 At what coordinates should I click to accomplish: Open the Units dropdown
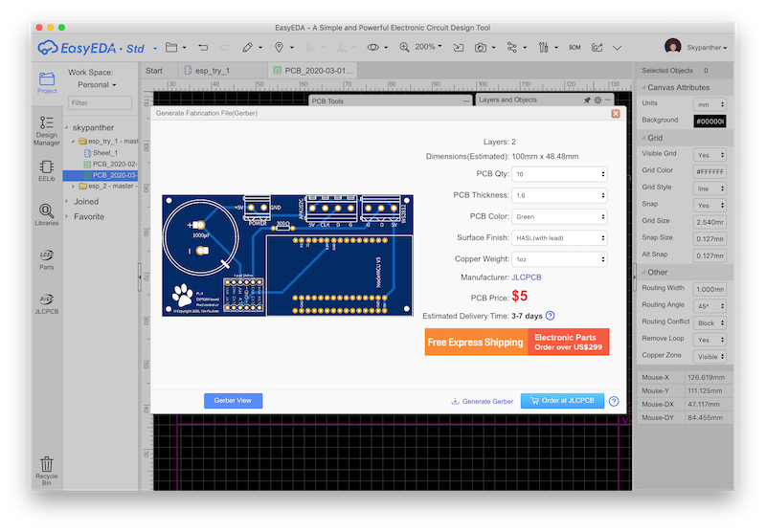(x=710, y=104)
